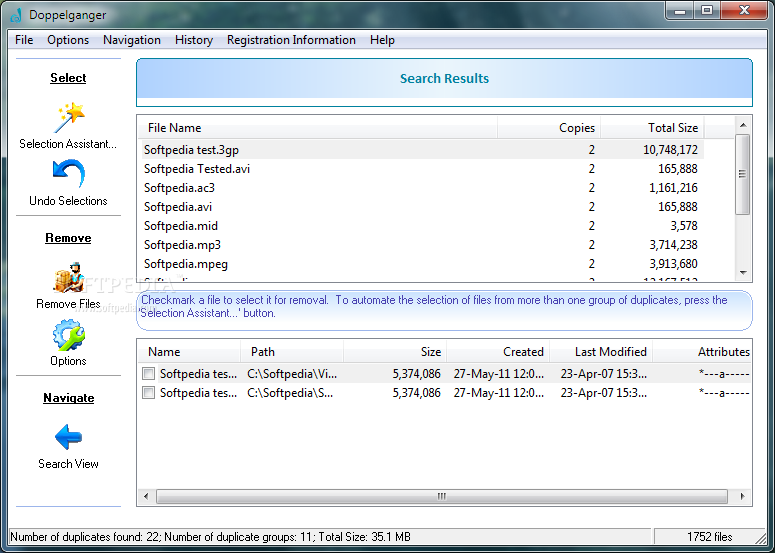Select row Softpedia.mp3
Screen dimensions: 775x553
pyautogui.click(x=423, y=245)
